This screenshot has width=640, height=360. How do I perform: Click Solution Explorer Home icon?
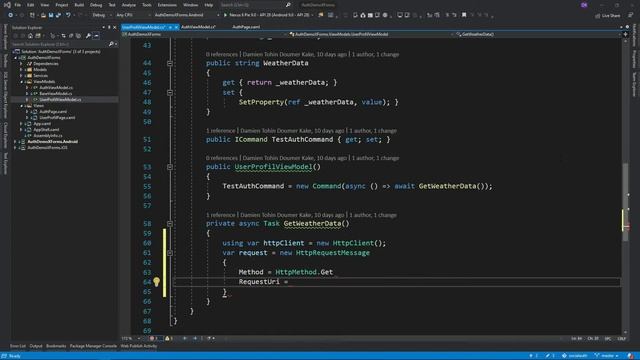coord(30,36)
